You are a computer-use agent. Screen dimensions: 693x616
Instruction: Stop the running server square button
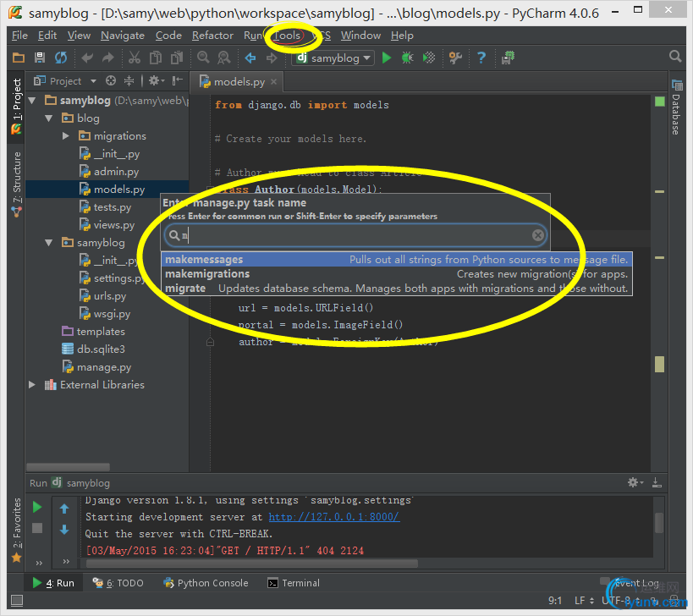pos(37,528)
